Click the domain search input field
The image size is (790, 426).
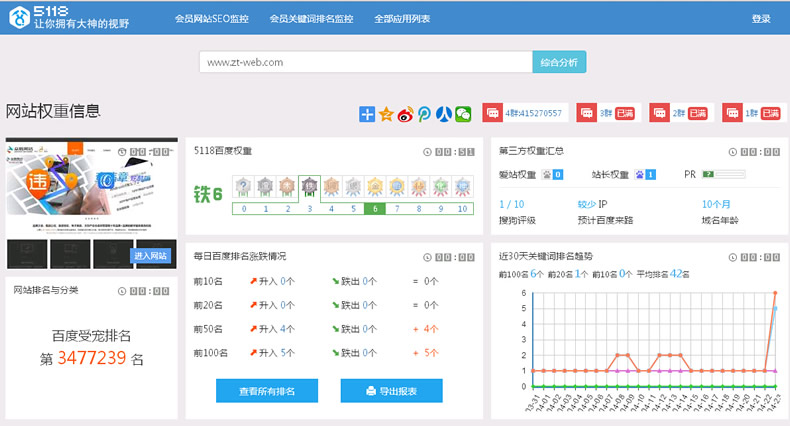366,62
